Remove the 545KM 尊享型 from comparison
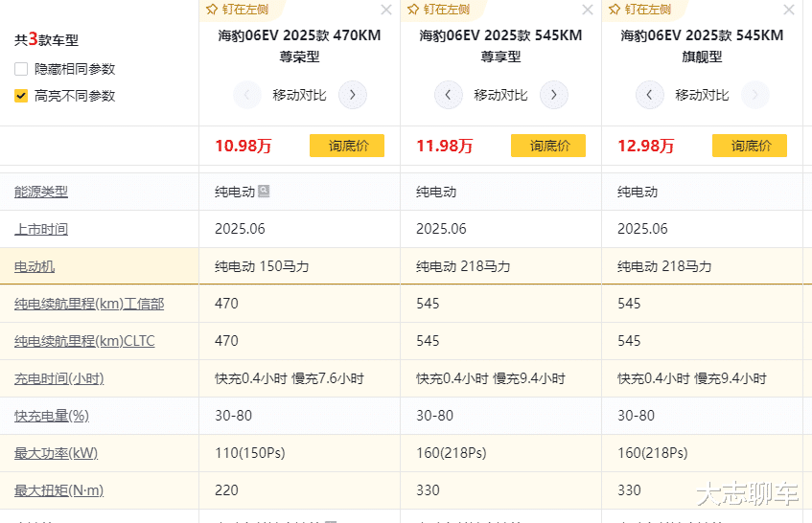The width and height of the screenshot is (812, 523). 587,11
